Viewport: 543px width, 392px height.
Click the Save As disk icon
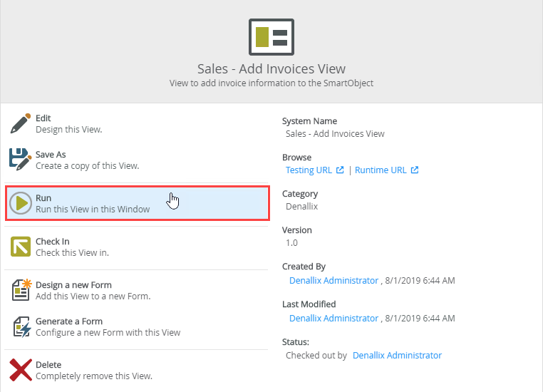(x=21, y=160)
